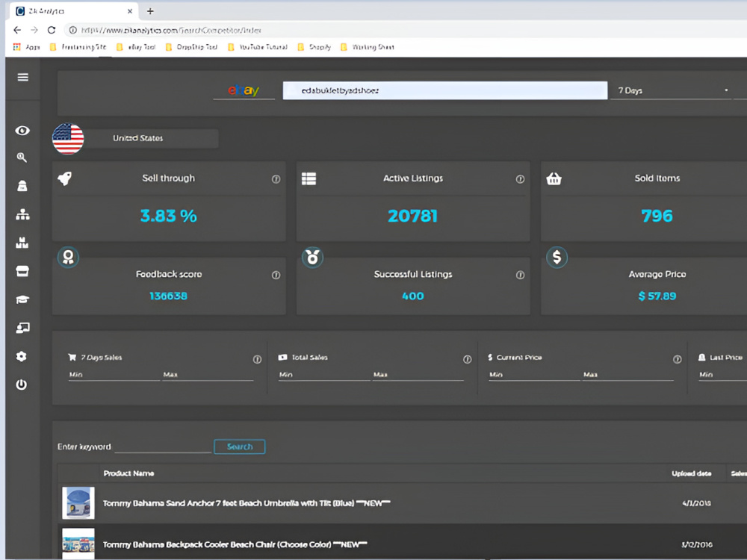Open the United States country selector
Screen dimensions: 747x560
(x=151, y=138)
